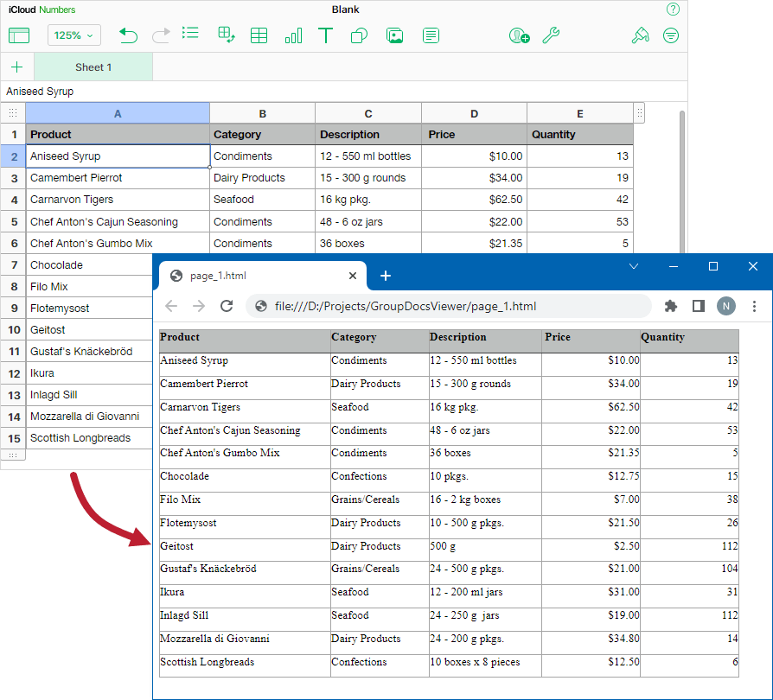The height and width of the screenshot is (700, 773).
Task: Click the Help question mark button
Action: pos(673,10)
